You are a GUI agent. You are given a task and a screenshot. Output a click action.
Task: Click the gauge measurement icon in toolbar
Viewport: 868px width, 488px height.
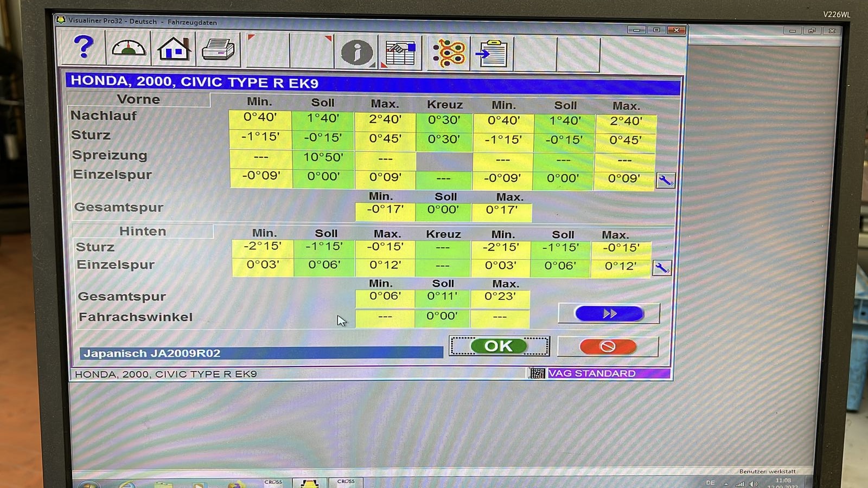[x=129, y=48]
